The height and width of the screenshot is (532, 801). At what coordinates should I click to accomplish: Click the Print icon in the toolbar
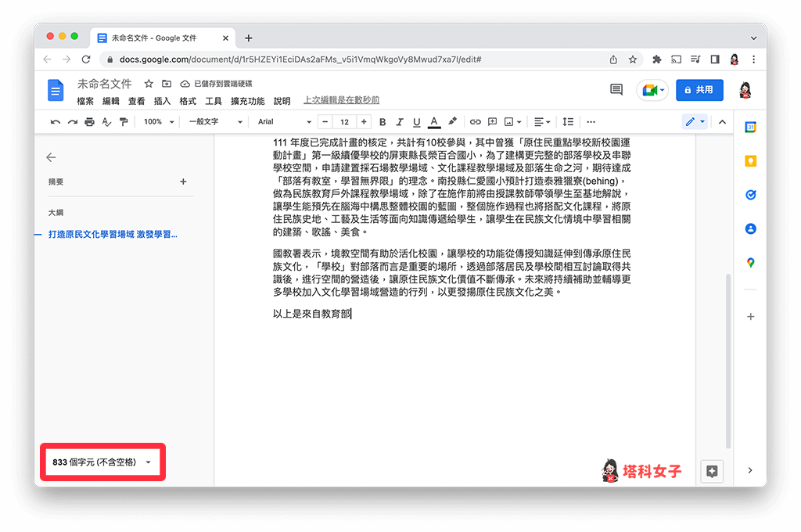pyautogui.click(x=88, y=121)
